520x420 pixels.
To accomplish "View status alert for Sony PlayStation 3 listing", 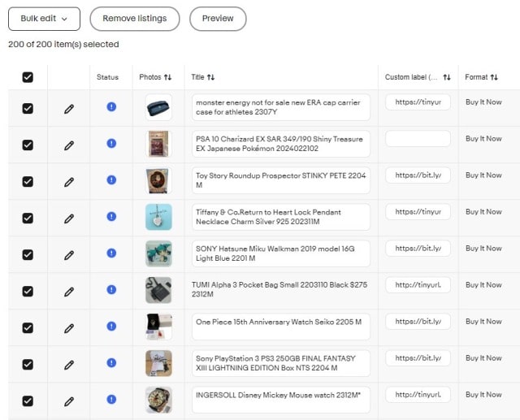I will (x=111, y=363).
